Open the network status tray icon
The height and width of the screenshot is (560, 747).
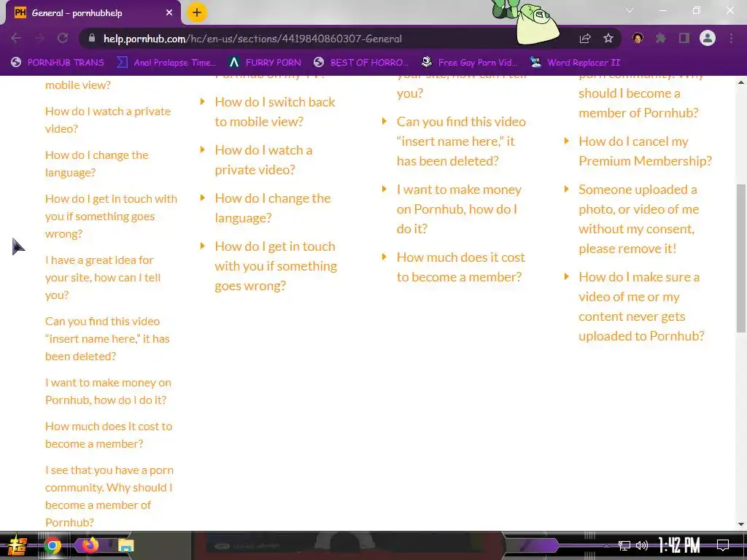(624, 545)
